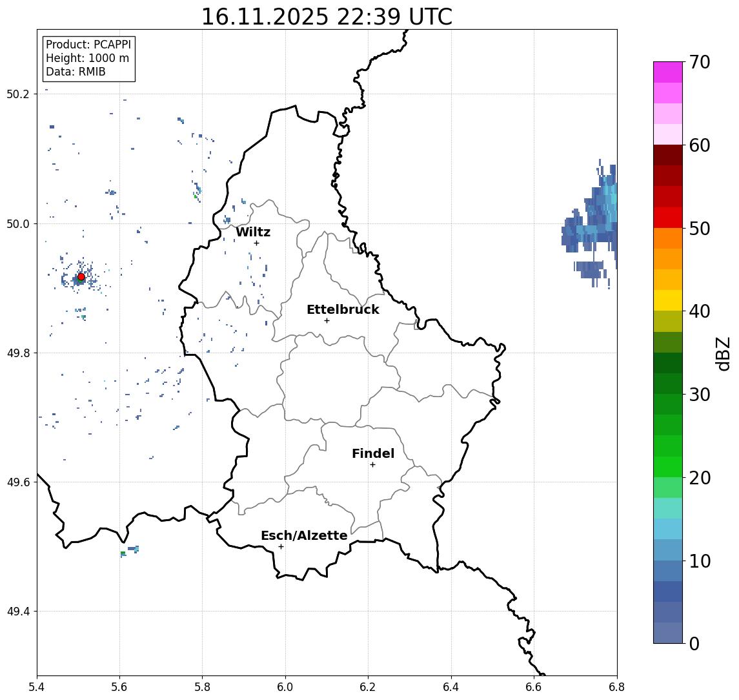Click the colorbar tick label '0'

click(x=694, y=643)
